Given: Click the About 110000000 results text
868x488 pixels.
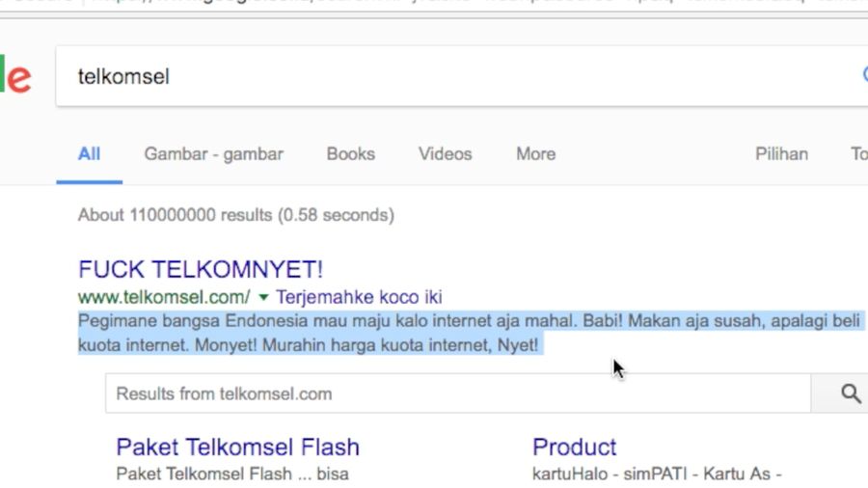Looking at the screenshot, I should [236, 215].
